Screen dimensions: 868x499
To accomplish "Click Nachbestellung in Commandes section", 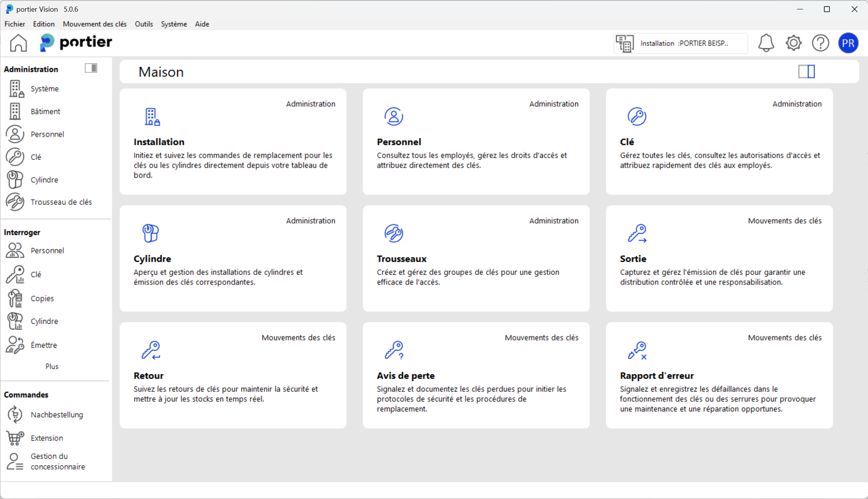I will 57,414.
